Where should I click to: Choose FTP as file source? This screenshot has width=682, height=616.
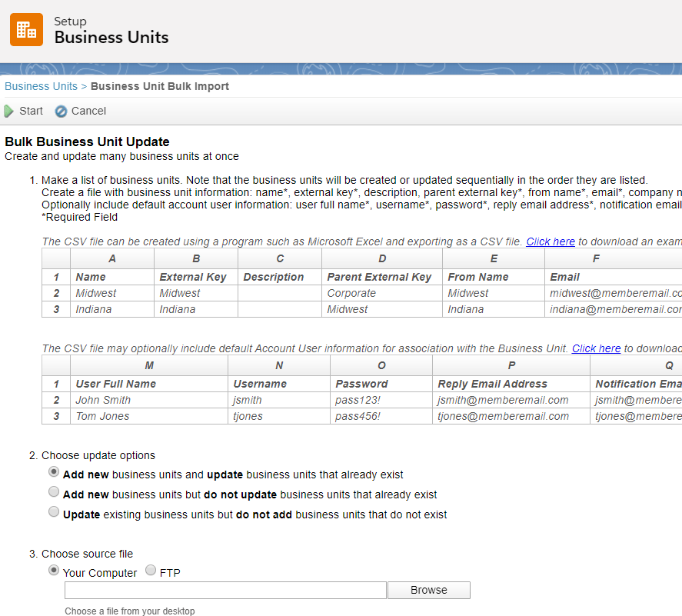tap(151, 571)
